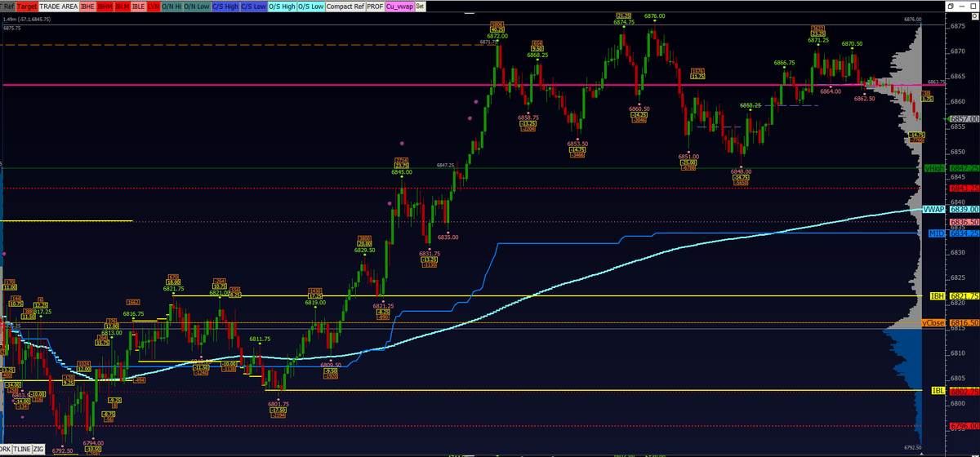The image size is (980, 457).
Task: Click the Cu_vwap magenta button
Action: 400,6
